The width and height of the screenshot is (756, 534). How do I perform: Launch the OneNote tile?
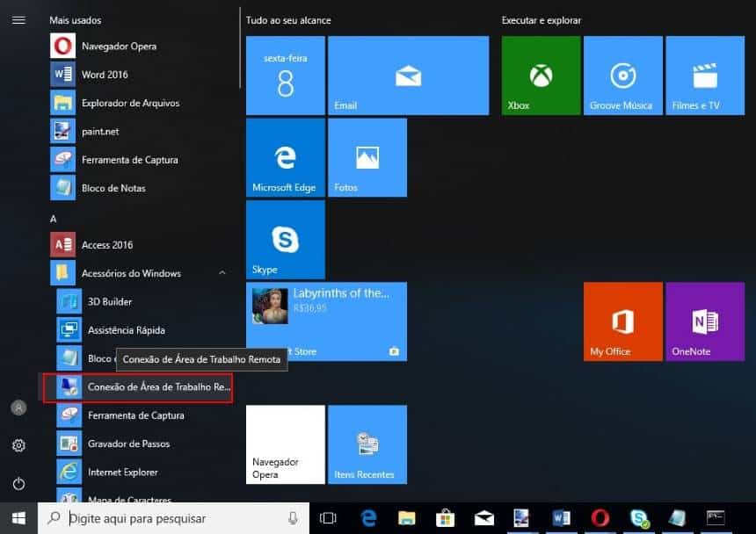click(705, 321)
